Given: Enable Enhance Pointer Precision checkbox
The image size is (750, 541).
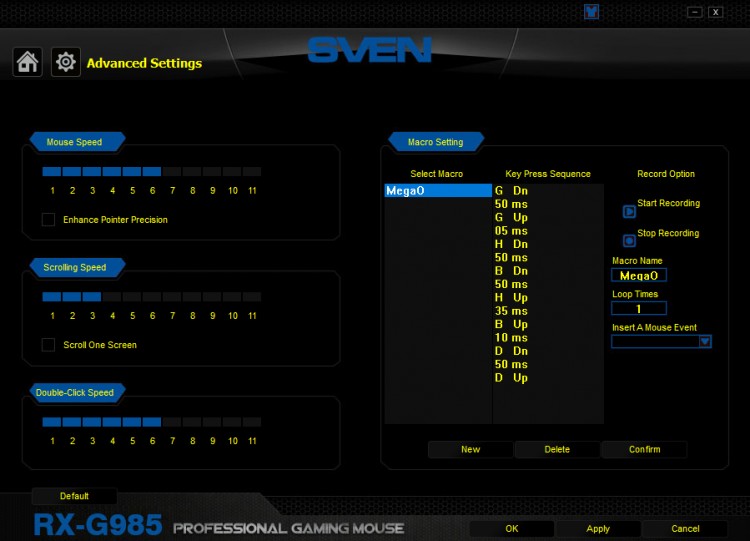Looking at the screenshot, I should click(48, 220).
